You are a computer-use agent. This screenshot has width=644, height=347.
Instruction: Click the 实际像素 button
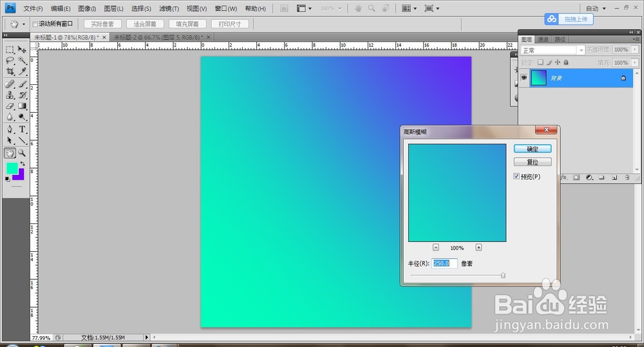[x=102, y=24]
